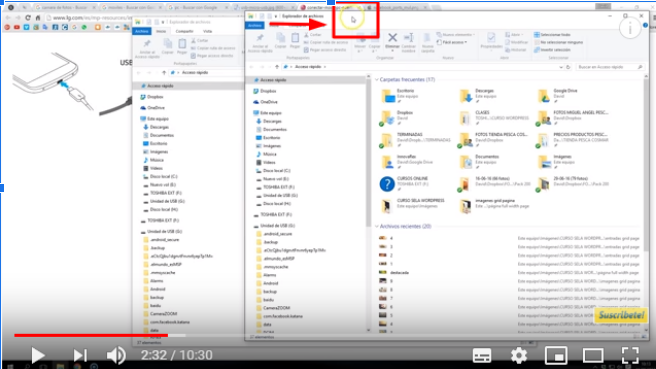Image resolution: width=656 pixels, height=369 pixels.
Task: Expand the Fácil acceso dropdown
Action: (x=452, y=42)
